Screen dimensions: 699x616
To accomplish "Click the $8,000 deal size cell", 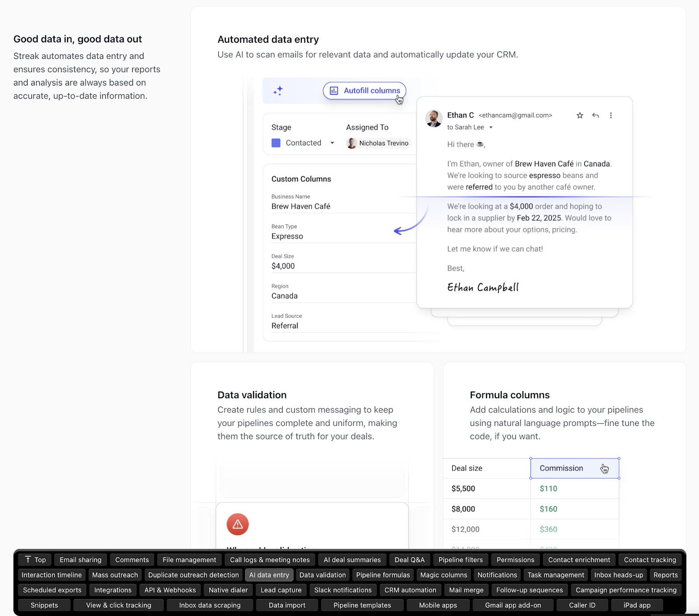I will [487, 509].
